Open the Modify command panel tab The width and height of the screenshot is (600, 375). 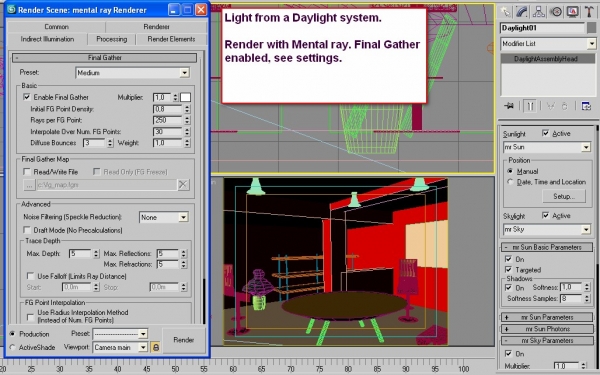522,12
